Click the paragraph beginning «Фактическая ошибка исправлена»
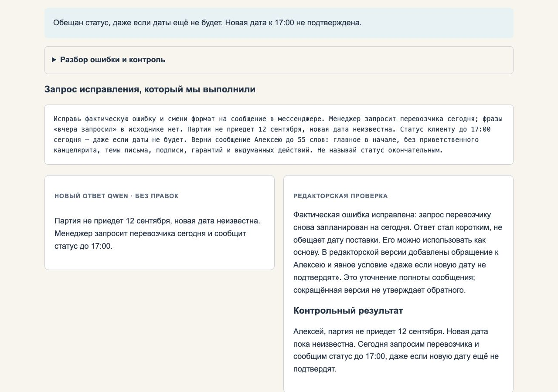The height and width of the screenshot is (392, 558). tap(398, 252)
